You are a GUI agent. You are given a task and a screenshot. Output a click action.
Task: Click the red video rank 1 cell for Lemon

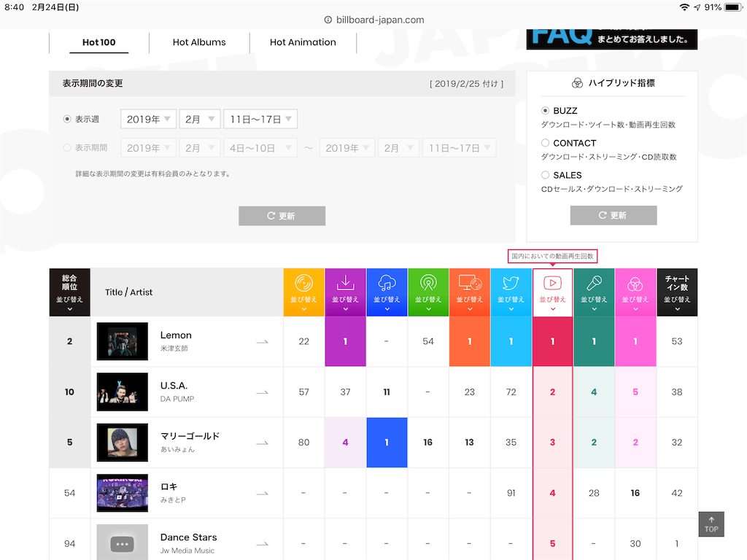(553, 341)
